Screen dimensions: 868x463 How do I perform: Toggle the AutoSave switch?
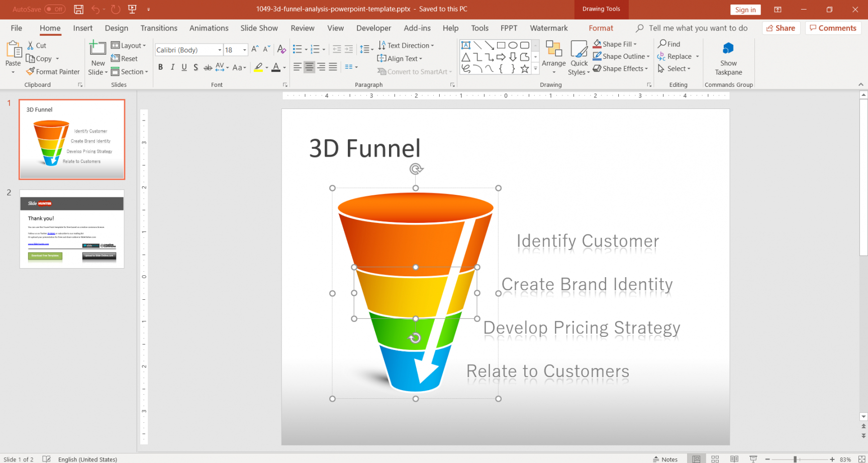(54, 9)
